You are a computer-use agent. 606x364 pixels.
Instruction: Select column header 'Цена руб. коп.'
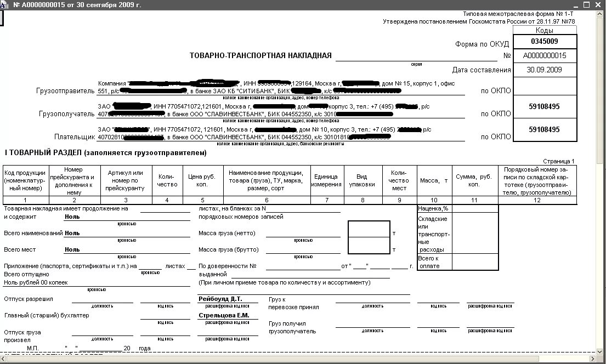tap(203, 181)
